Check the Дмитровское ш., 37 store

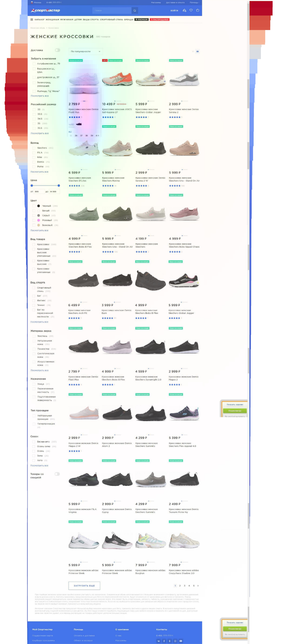click(34, 77)
